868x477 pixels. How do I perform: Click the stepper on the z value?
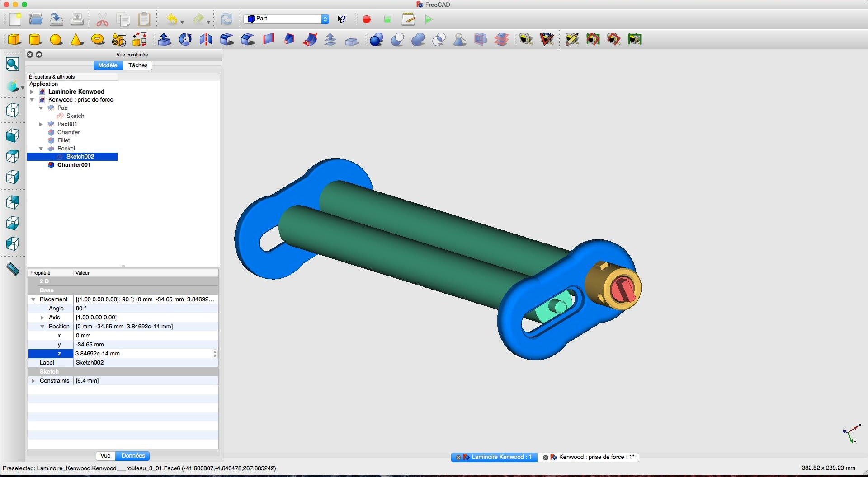(215, 354)
